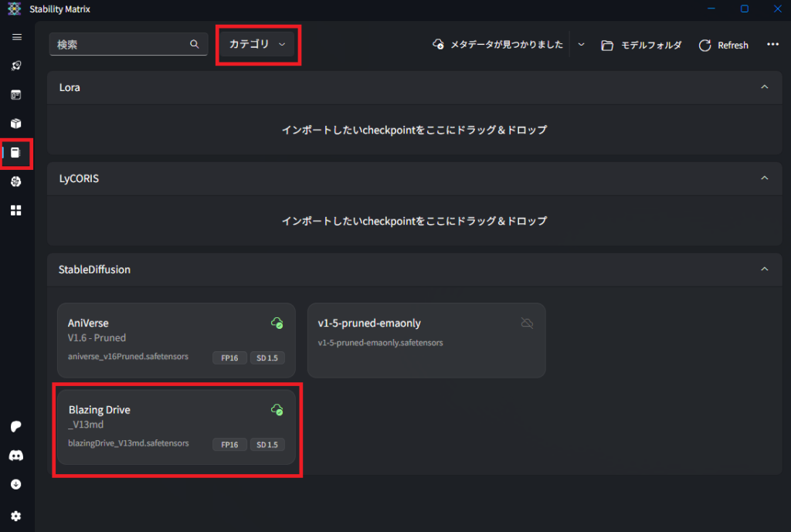Open the Inference page sidebar icon
Viewport: 791px width, 532px height.
pyautogui.click(x=16, y=95)
